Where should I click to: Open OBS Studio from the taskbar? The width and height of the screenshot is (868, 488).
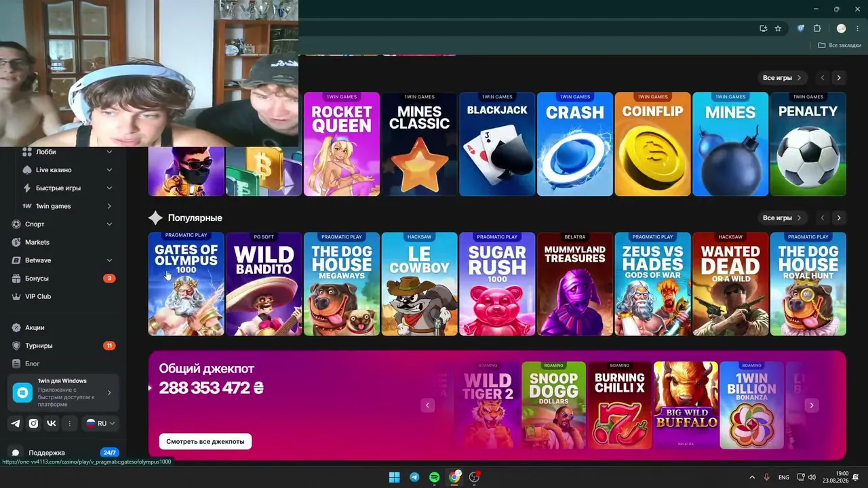(475, 477)
